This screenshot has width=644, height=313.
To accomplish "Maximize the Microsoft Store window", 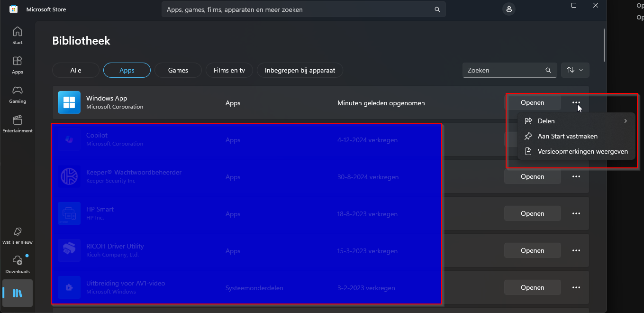I will coord(574,5).
